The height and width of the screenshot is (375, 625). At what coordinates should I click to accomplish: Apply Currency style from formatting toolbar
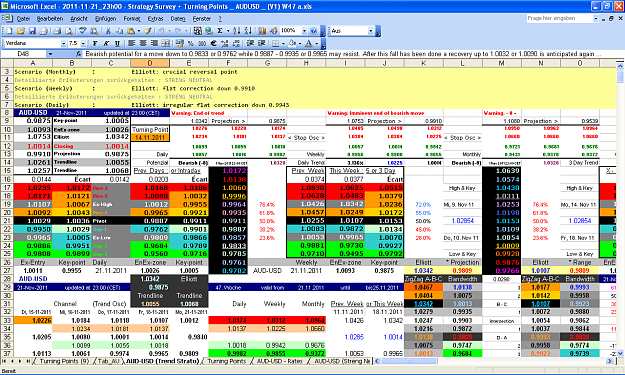(x=179, y=43)
